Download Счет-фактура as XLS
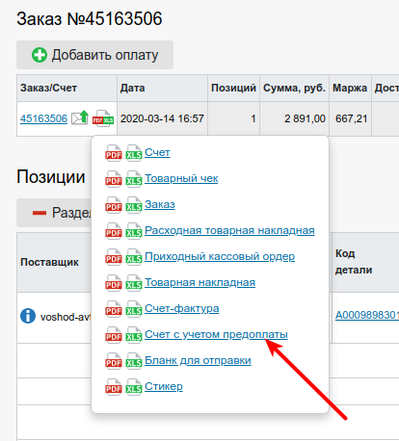The width and height of the screenshot is (399, 441). coord(134,309)
